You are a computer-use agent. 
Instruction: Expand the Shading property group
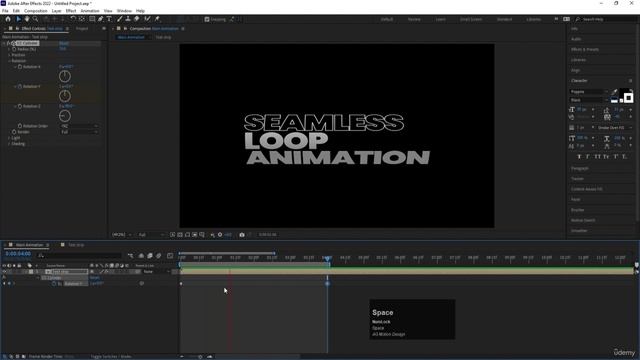tap(9, 144)
